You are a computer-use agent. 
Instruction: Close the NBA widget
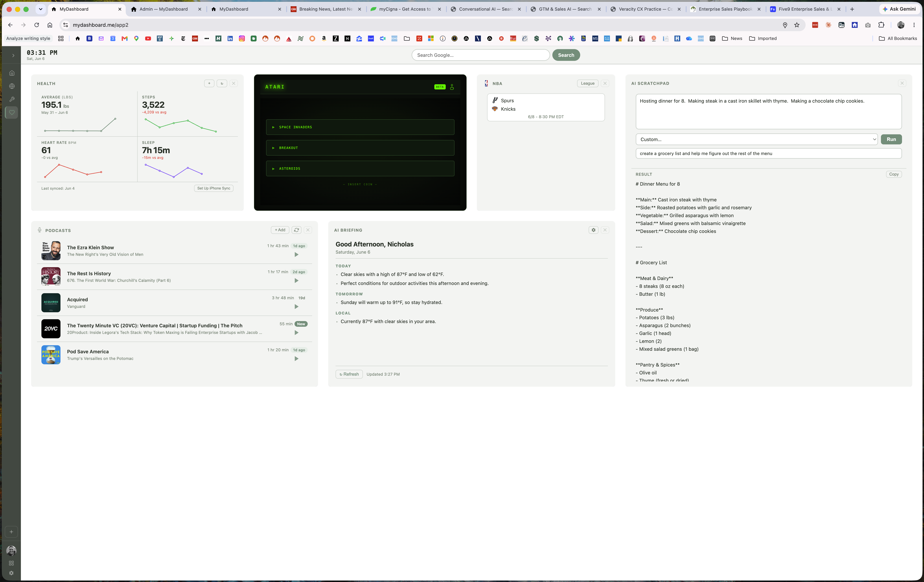[605, 83]
